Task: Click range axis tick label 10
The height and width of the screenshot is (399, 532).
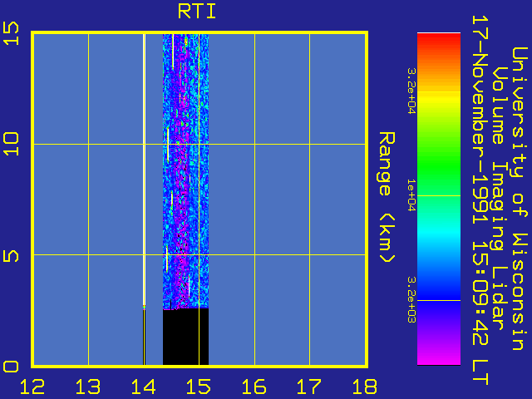Action: 11,144
